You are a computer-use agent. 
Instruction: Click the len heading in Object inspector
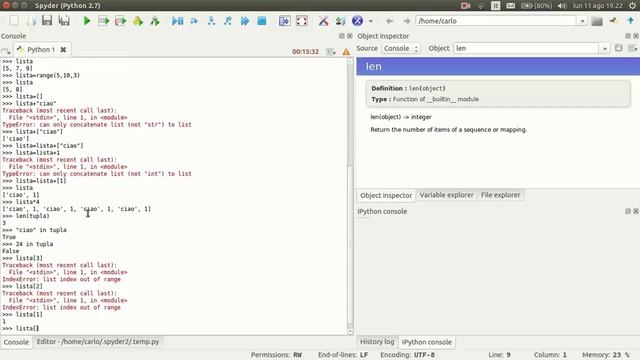(373, 66)
